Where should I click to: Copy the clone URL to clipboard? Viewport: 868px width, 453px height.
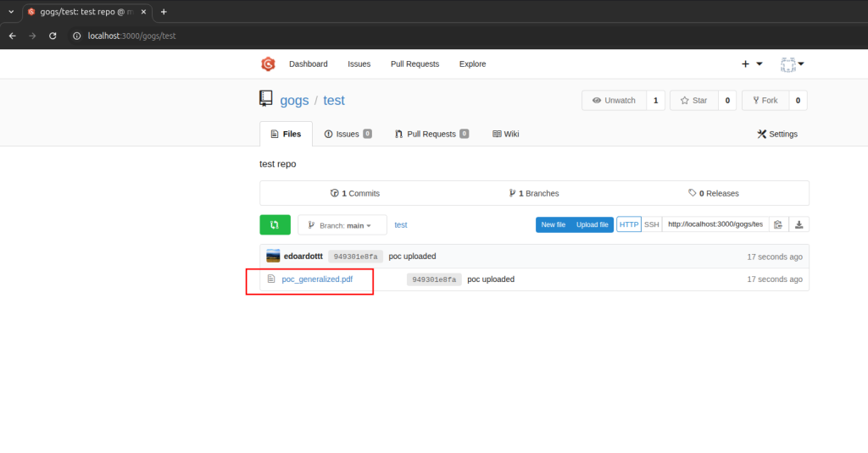click(778, 224)
